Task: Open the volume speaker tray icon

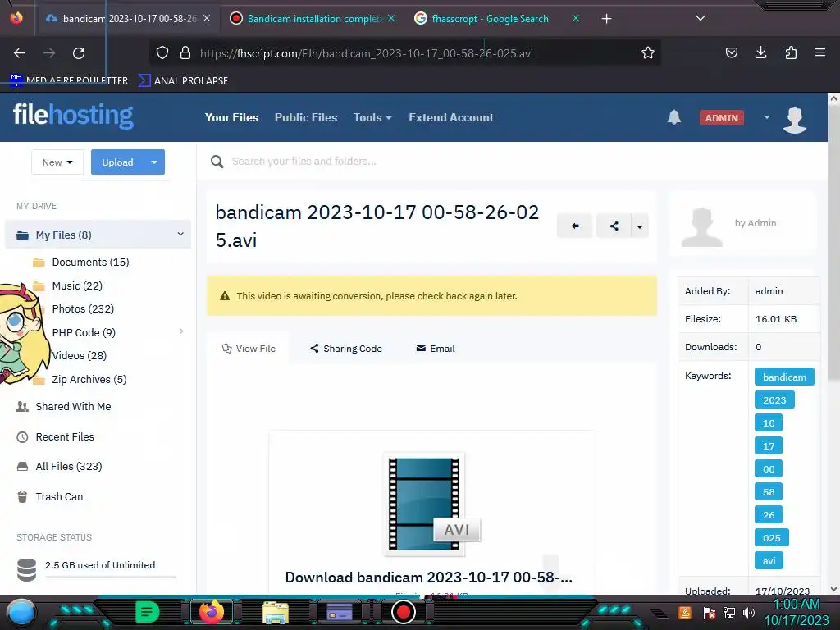Action: (749, 612)
